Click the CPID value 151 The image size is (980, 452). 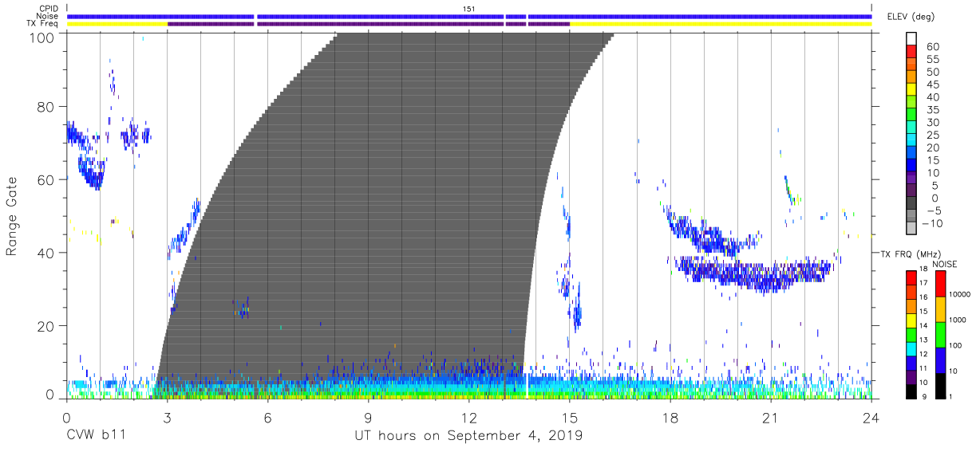click(469, 8)
